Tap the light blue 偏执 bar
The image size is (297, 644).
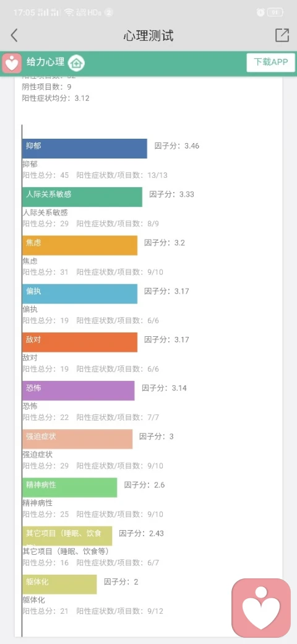coord(80,294)
